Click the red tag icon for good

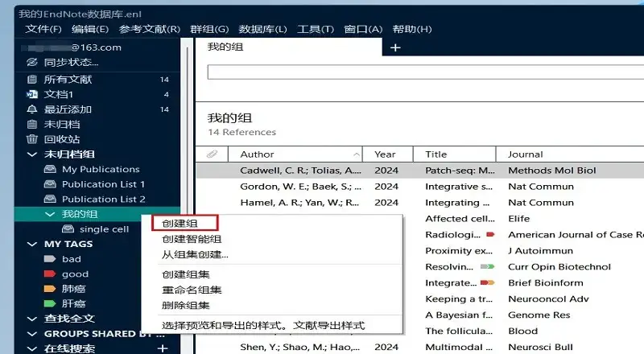[50, 274]
